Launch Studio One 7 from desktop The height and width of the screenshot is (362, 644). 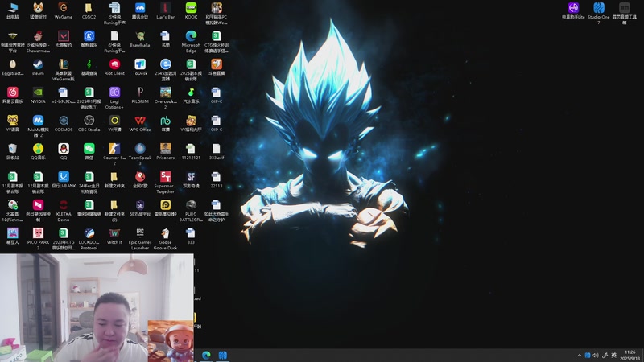599,13
